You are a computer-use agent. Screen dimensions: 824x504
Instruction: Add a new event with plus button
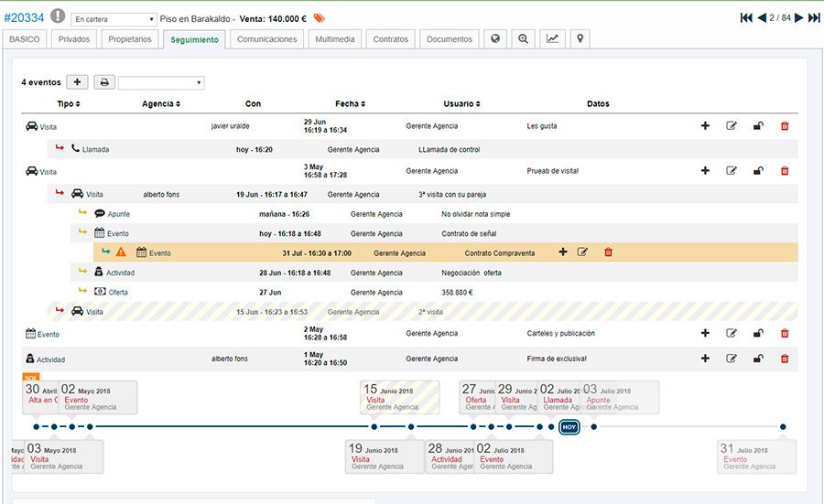77,82
